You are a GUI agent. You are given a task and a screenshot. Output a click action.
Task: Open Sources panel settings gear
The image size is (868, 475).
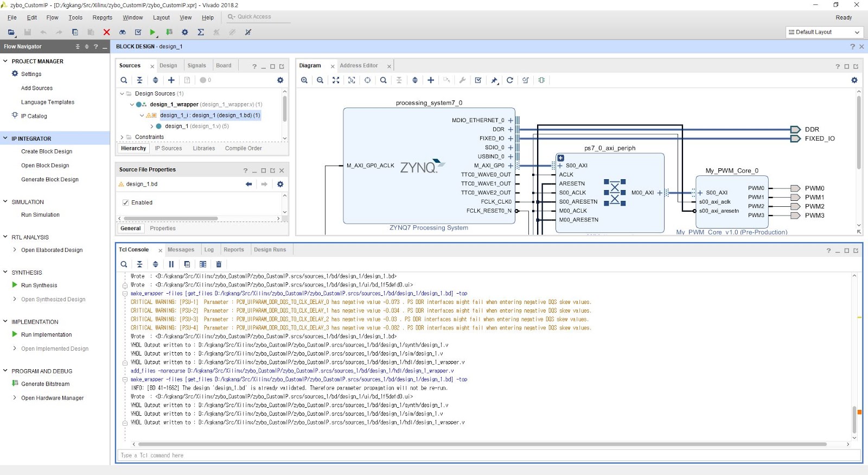(x=280, y=80)
